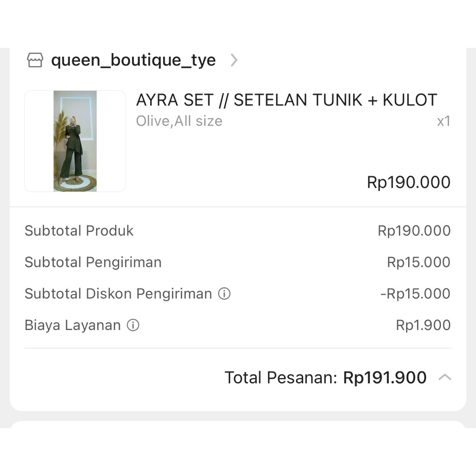This screenshot has width=476, height=476.
Task: Click the Subtotal Produk amount Rp190.000
Action: pyautogui.click(x=414, y=231)
